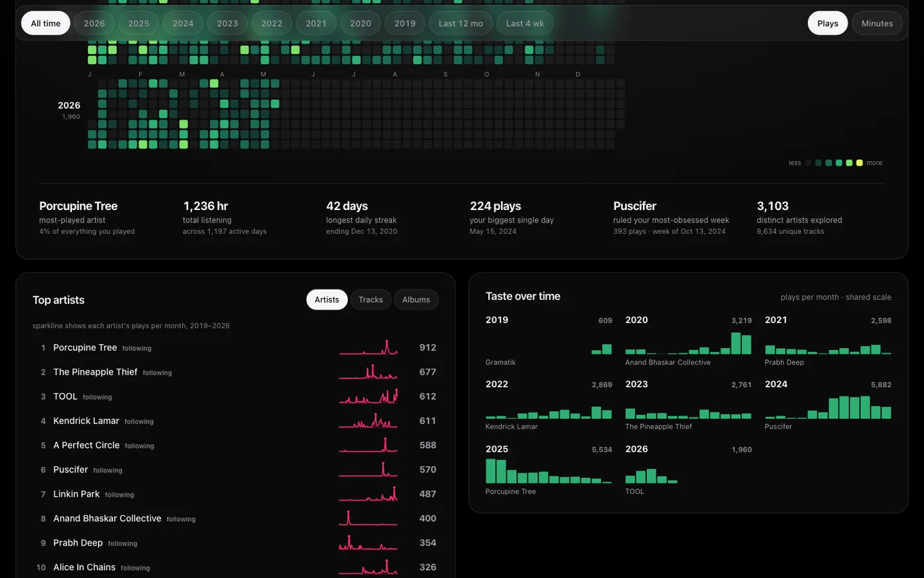
Task: Select the darkest legend swatch next to less
Action: click(x=808, y=163)
